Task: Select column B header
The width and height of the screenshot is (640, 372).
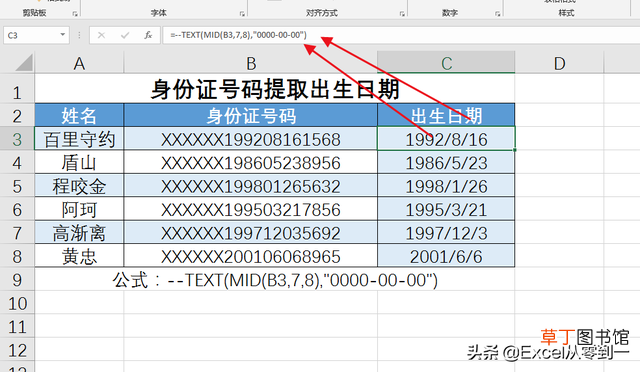Action: tap(251, 63)
